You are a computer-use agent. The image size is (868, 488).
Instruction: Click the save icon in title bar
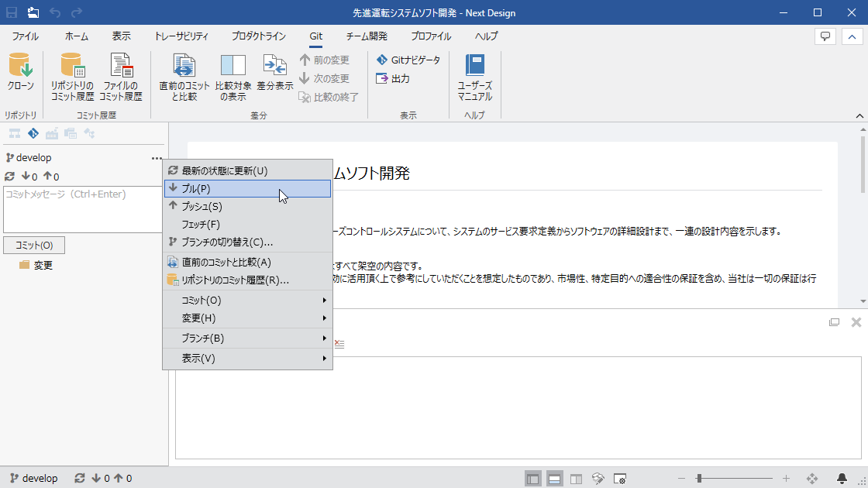[x=12, y=12]
